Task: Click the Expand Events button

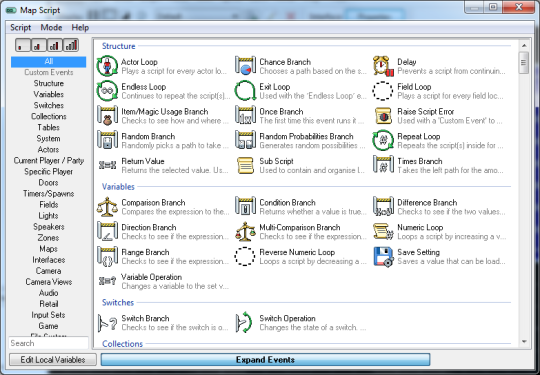Action: click(x=265, y=360)
